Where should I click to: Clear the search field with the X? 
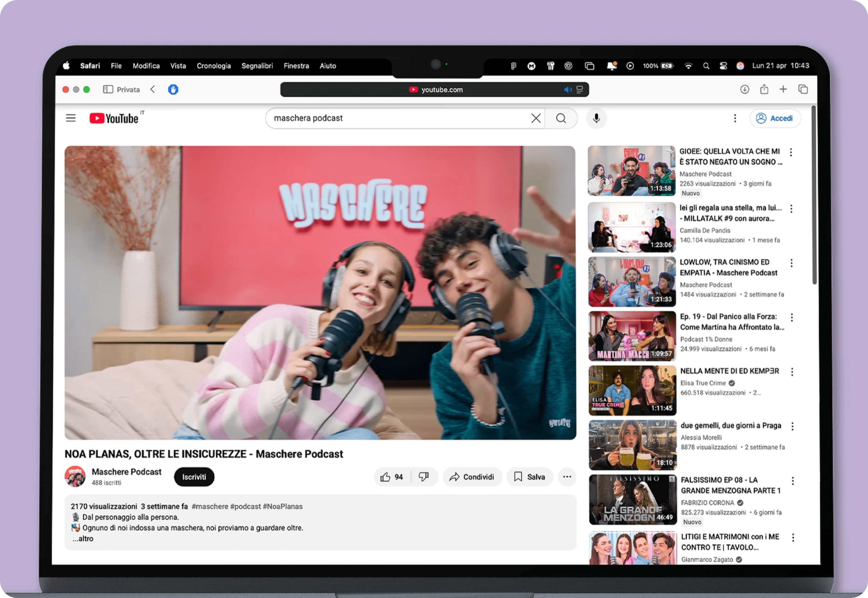pyautogui.click(x=536, y=118)
